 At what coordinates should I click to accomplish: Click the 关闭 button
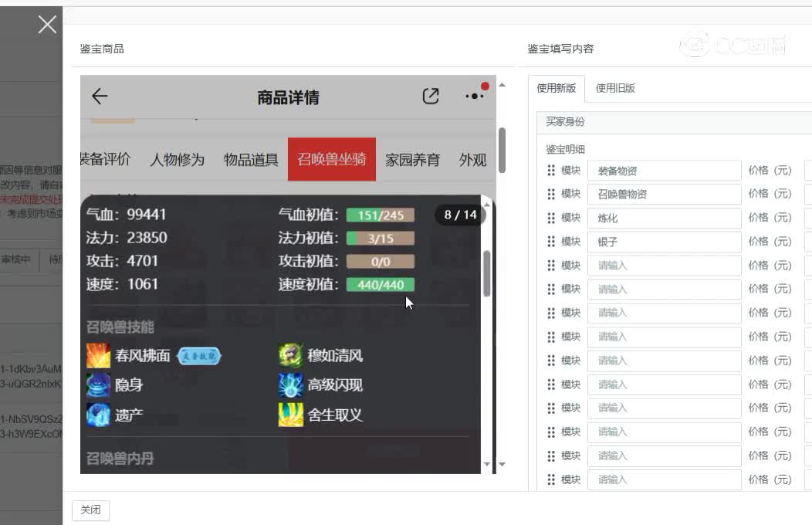[x=90, y=510]
